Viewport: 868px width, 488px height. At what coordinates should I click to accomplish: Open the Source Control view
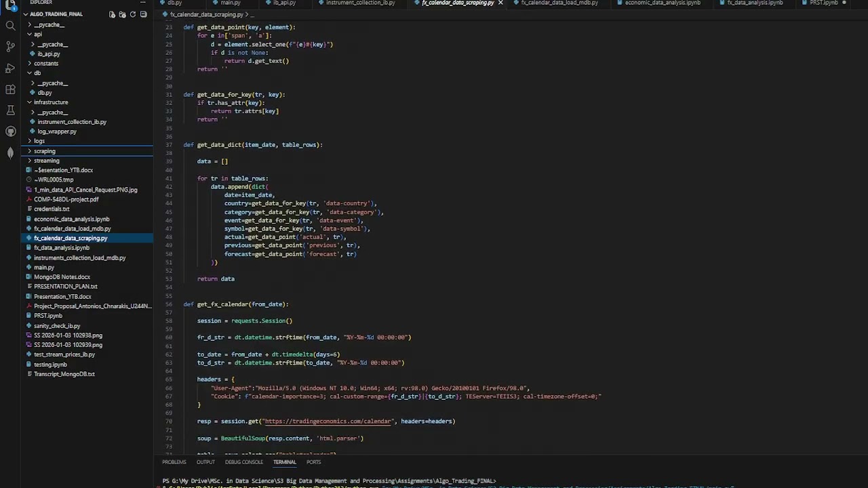(x=10, y=47)
